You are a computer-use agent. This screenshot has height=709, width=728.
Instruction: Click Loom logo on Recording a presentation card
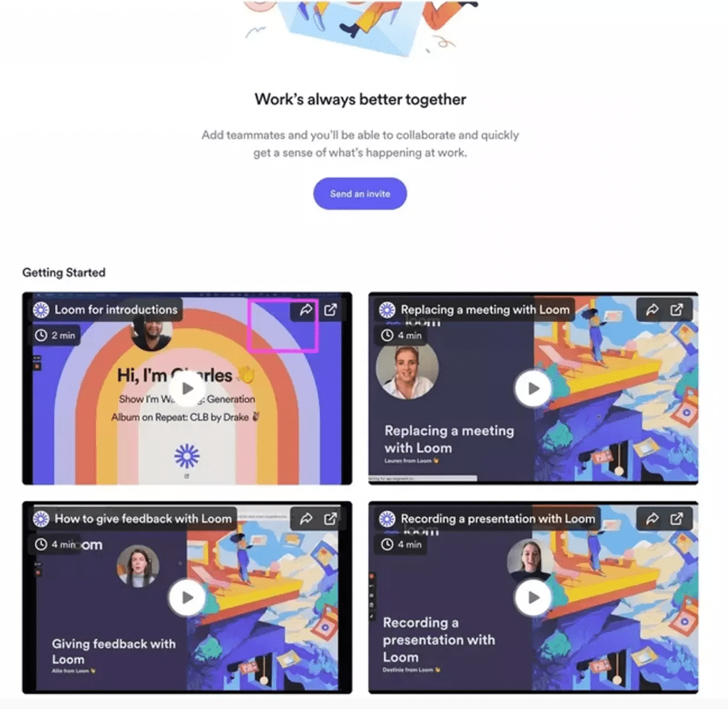387,518
